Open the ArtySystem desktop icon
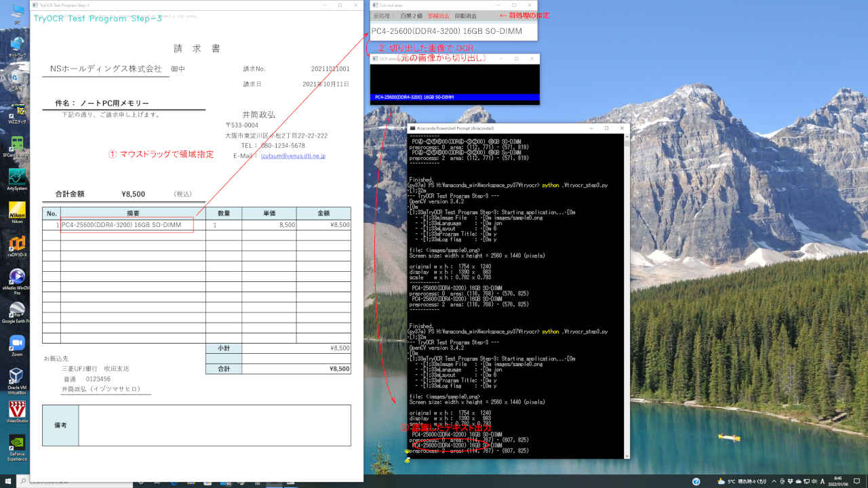868x488 pixels. 17,177
